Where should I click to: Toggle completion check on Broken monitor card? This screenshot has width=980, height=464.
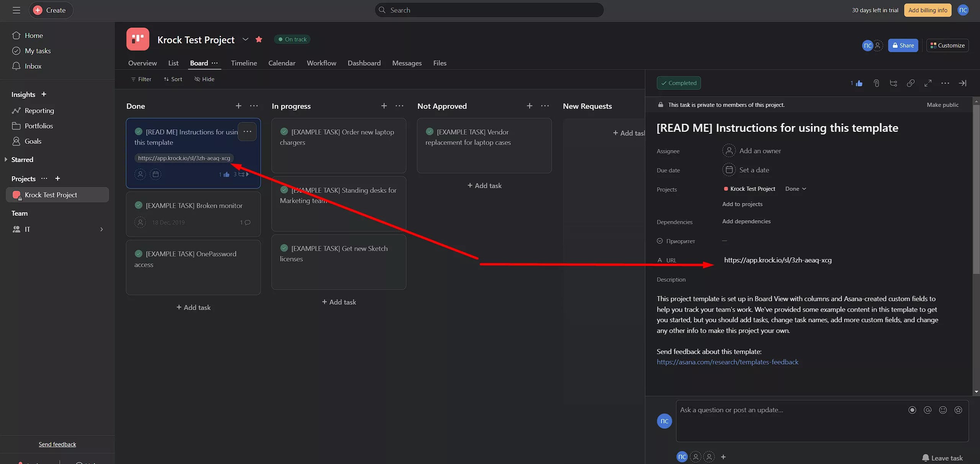click(139, 205)
